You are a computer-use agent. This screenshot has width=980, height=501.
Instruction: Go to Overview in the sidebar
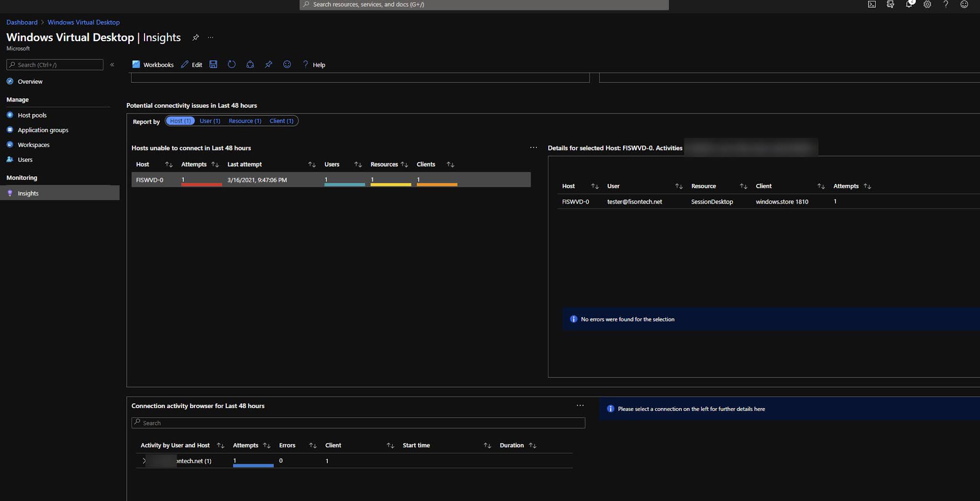tap(30, 81)
